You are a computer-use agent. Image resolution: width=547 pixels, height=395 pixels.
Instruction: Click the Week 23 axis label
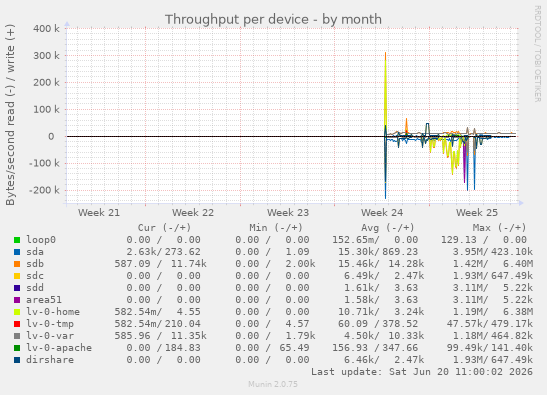tap(288, 213)
